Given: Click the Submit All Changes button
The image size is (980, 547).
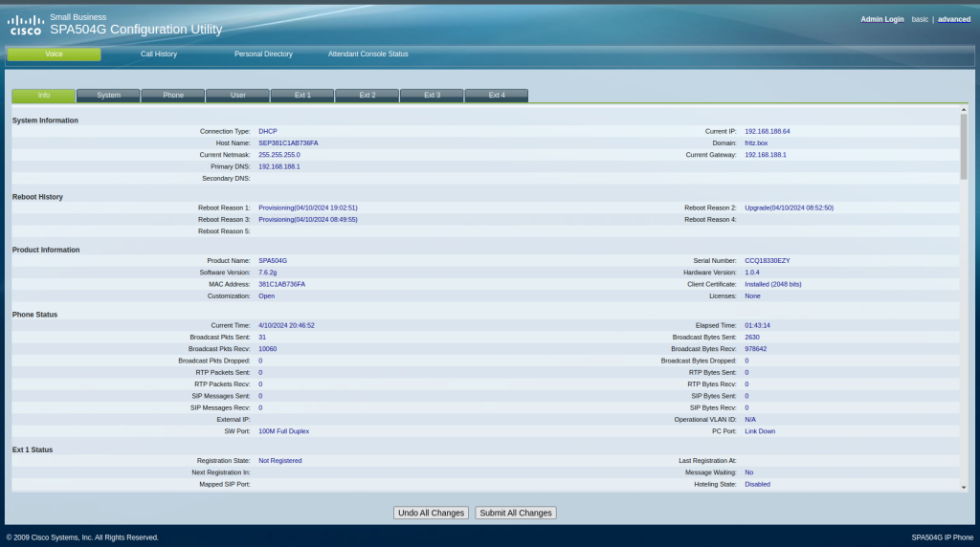Looking at the screenshot, I should point(516,513).
